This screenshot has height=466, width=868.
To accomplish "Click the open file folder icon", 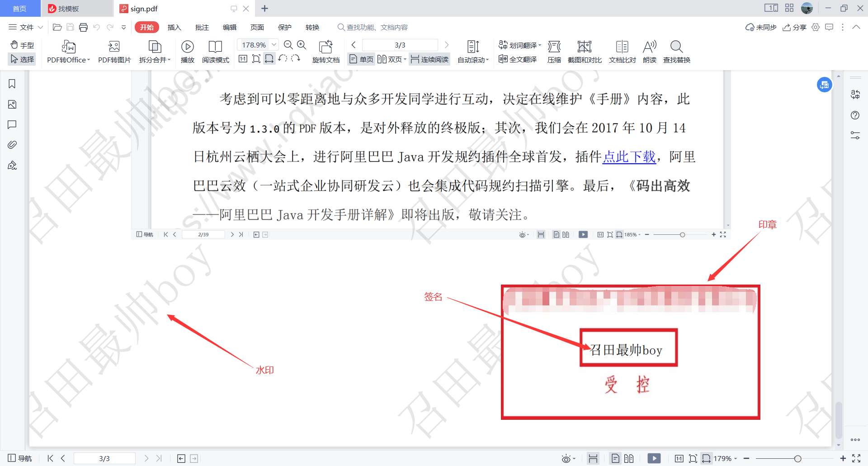I will coord(57,27).
